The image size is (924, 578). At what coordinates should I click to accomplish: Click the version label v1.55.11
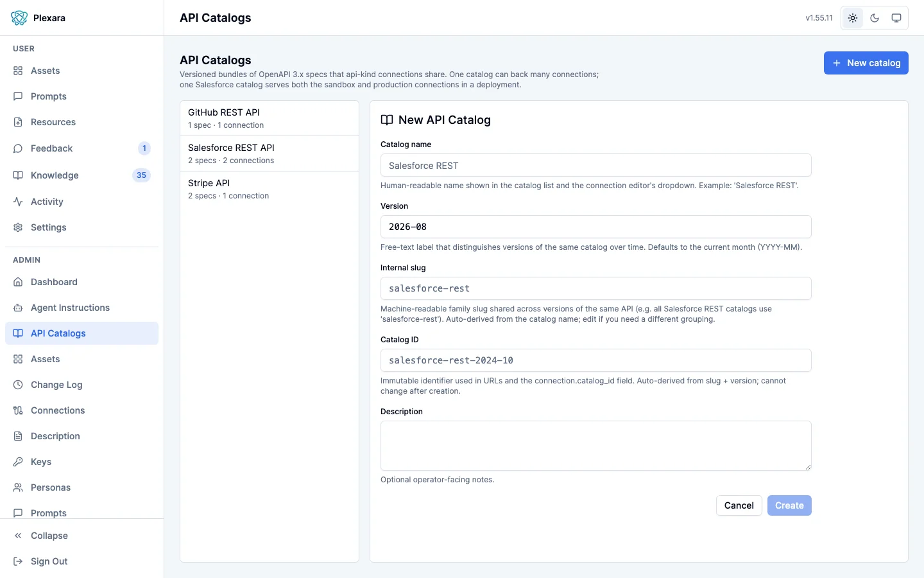pos(819,18)
